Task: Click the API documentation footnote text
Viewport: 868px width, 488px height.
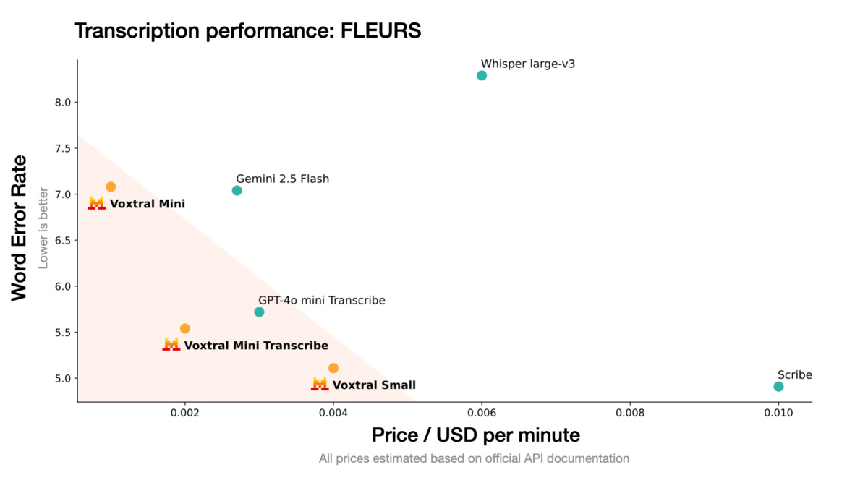Action: pyautogui.click(x=474, y=458)
